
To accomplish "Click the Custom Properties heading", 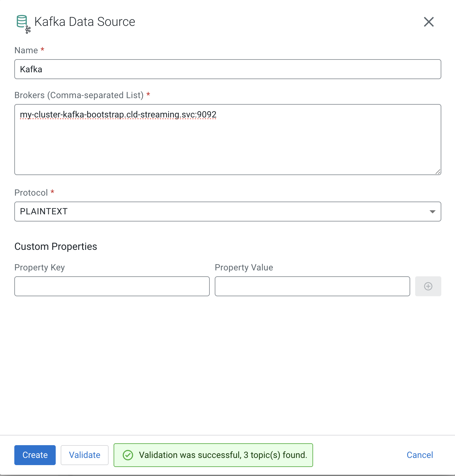I will point(56,247).
